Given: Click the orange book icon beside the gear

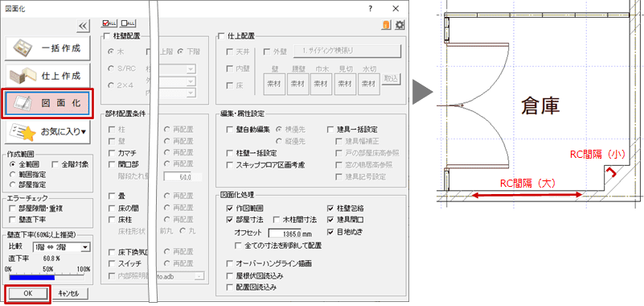Looking at the screenshot, I should (386, 25).
